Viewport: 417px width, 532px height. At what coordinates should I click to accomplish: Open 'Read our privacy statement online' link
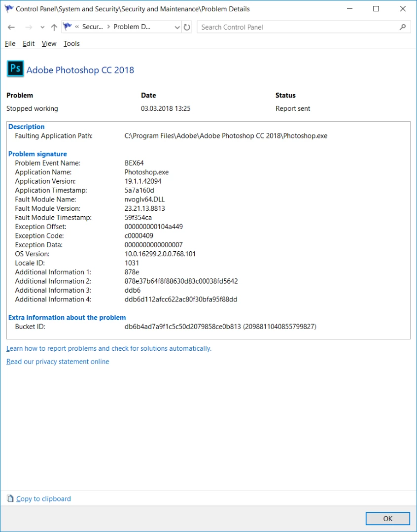[x=58, y=362]
